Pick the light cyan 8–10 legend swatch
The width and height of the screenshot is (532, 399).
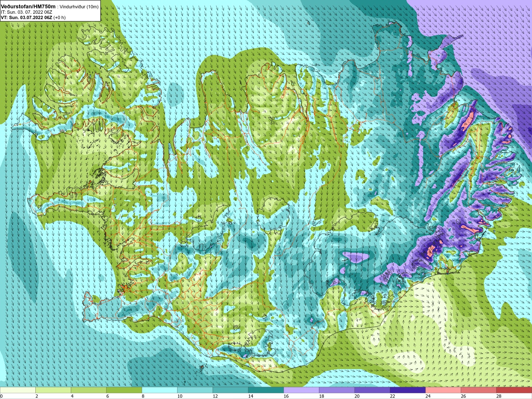coord(160,390)
